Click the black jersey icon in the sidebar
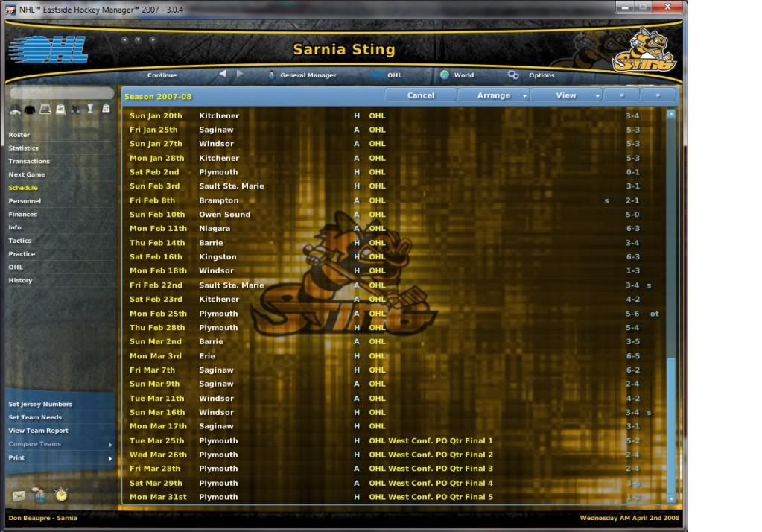Image resolution: width=762 pixels, height=532 pixels. 30,110
